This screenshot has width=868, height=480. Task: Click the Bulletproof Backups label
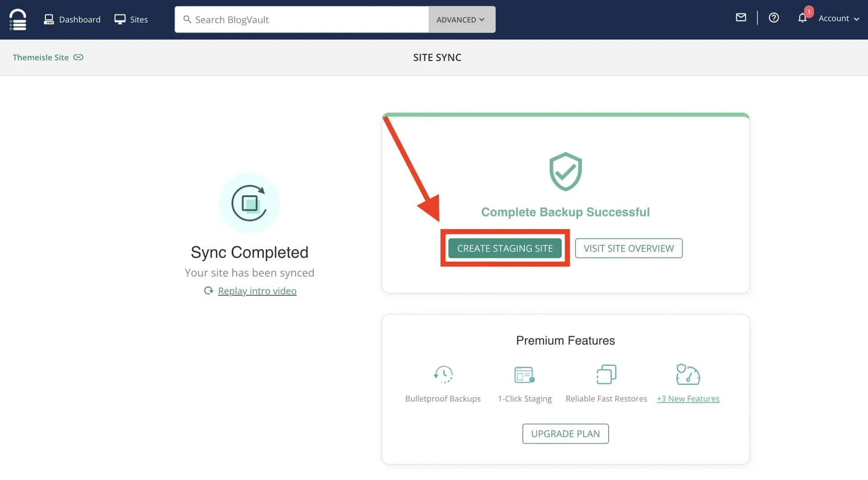tap(443, 399)
